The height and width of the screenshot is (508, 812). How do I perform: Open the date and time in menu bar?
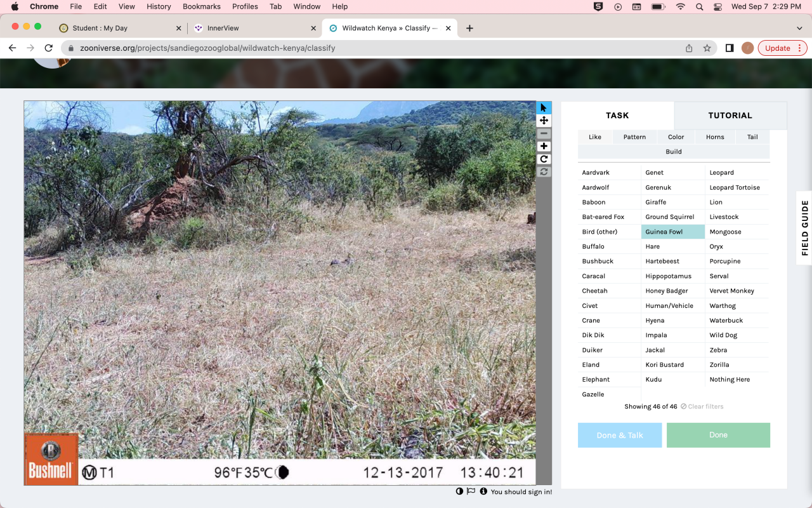coord(766,6)
